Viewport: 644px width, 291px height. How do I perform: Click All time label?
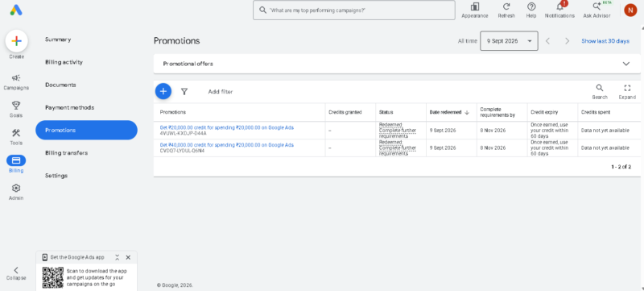point(468,41)
